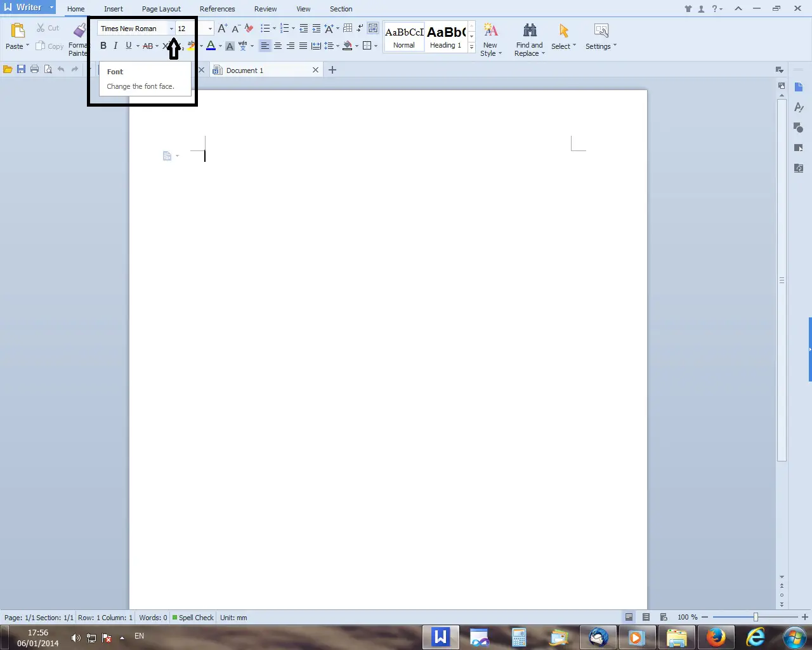This screenshot has height=650, width=812.
Task: Click the Increase Font Size icon
Action: (x=222, y=29)
